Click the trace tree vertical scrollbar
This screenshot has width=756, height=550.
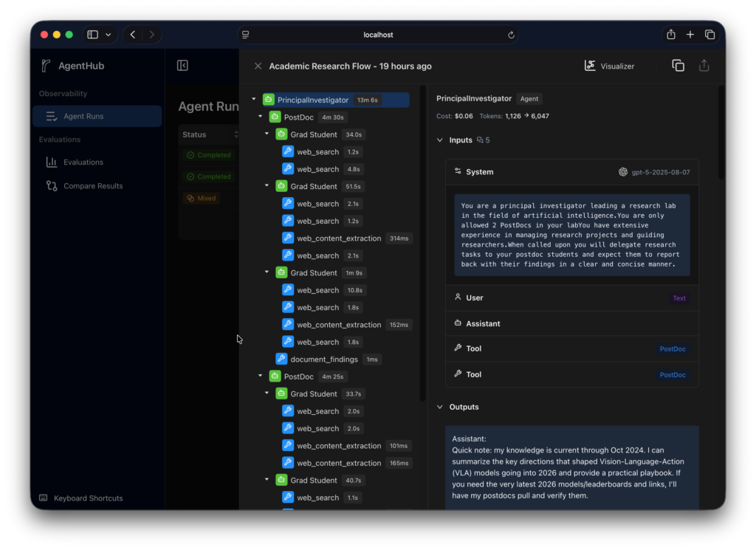coord(423,244)
